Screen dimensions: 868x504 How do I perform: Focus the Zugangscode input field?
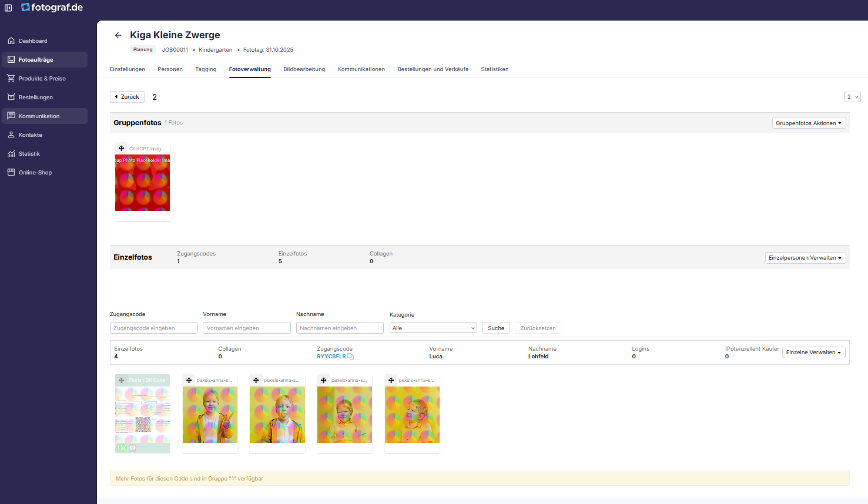click(x=153, y=328)
